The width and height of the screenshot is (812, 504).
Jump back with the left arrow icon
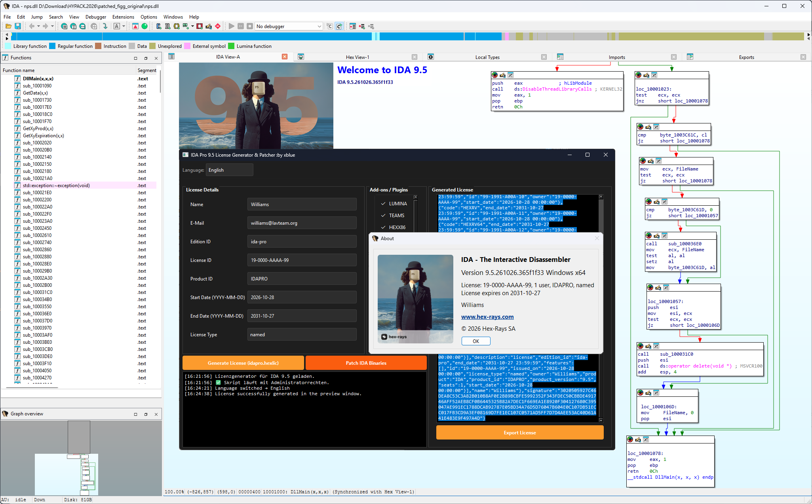[x=31, y=26]
